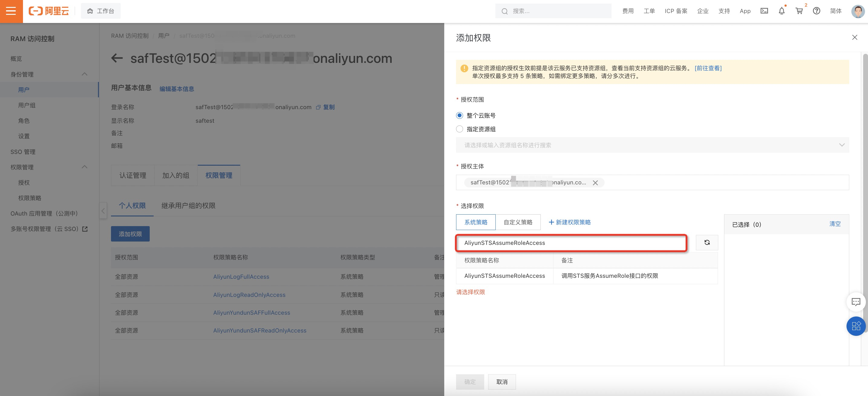Open the help question mark icon
The width and height of the screenshot is (868, 396).
pyautogui.click(x=817, y=11)
